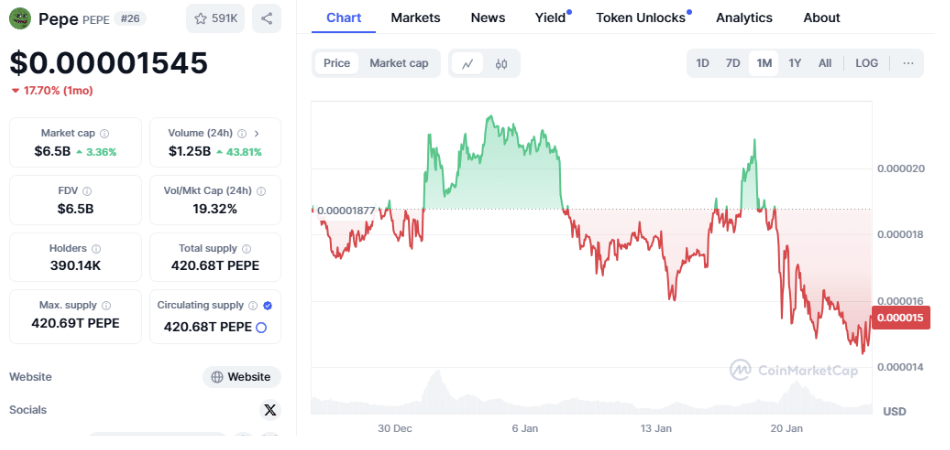Switch to line chart view icon
This screenshot has width=950, height=450.
[x=468, y=63]
